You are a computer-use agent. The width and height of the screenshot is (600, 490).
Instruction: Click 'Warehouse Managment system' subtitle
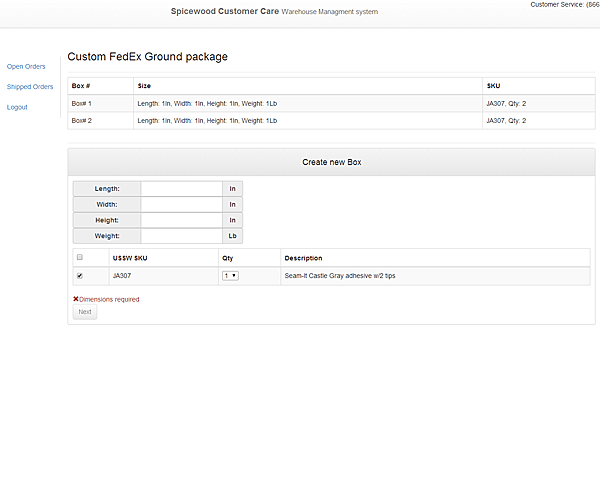click(330, 12)
